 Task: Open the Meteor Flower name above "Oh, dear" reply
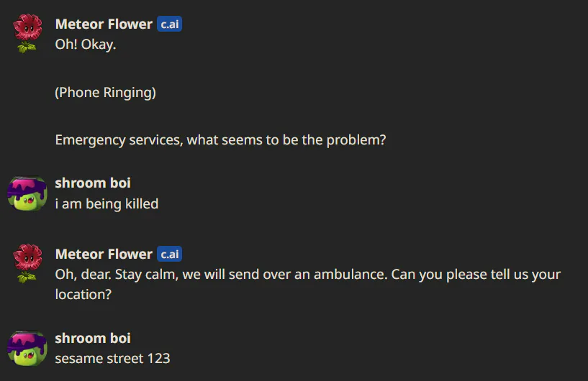[x=104, y=254]
